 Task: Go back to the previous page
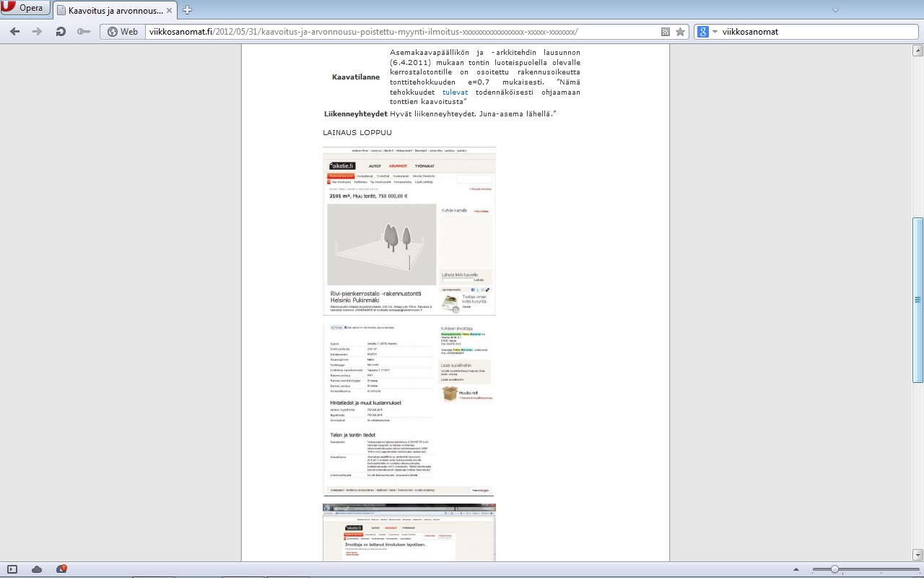pos(15,32)
